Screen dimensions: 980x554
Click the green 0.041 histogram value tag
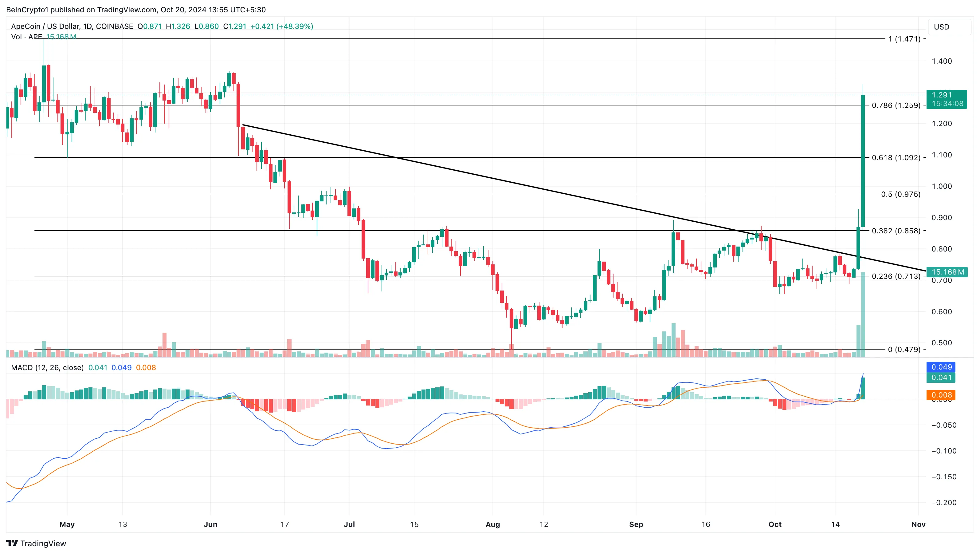[x=942, y=377]
